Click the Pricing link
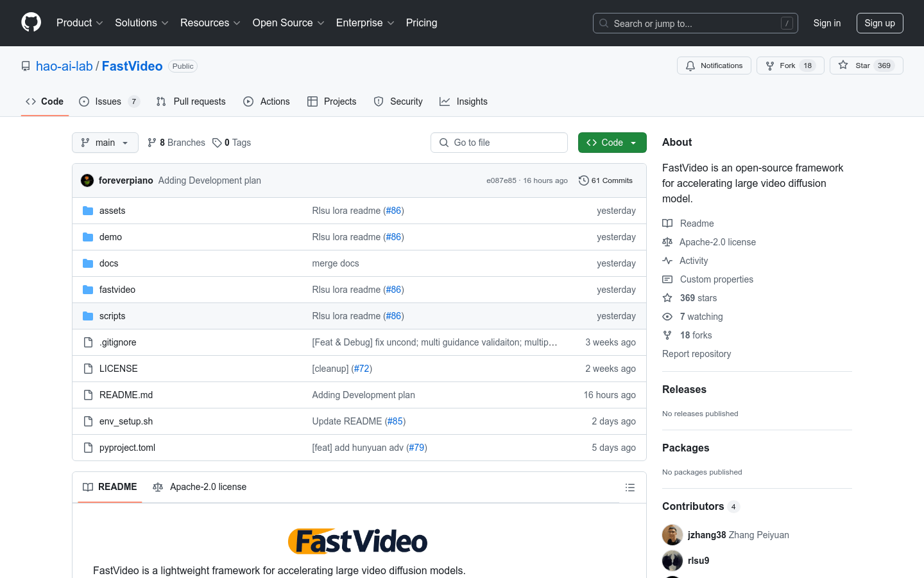The width and height of the screenshot is (924, 578). click(x=422, y=22)
